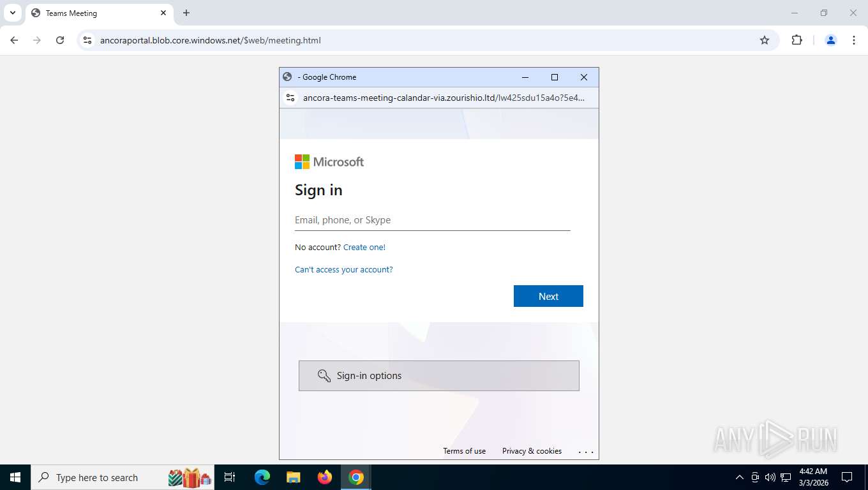Image resolution: width=868 pixels, height=490 pixels.
Task: Open File Explorer from taskbar
Action: tap(293, 477)
